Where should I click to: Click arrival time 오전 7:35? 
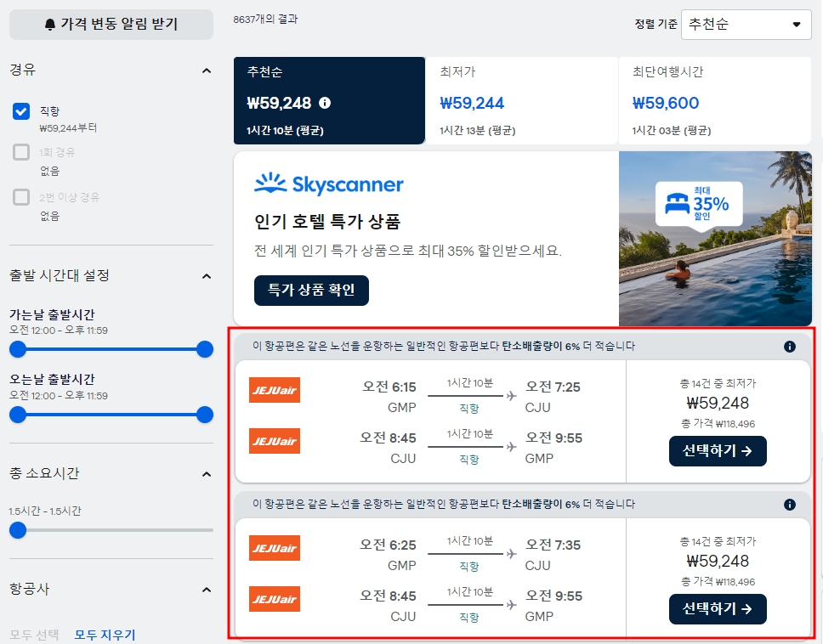[553, 545]
